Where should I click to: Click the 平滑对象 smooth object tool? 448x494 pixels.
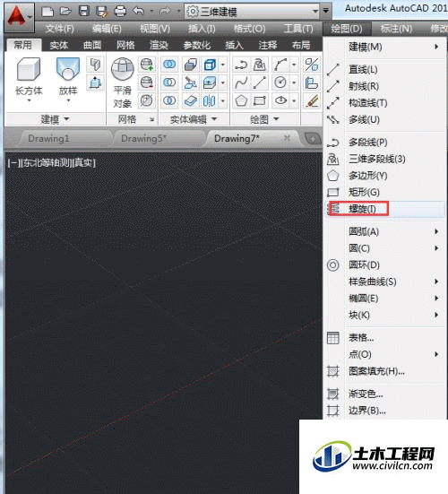[x=123, y=82]
